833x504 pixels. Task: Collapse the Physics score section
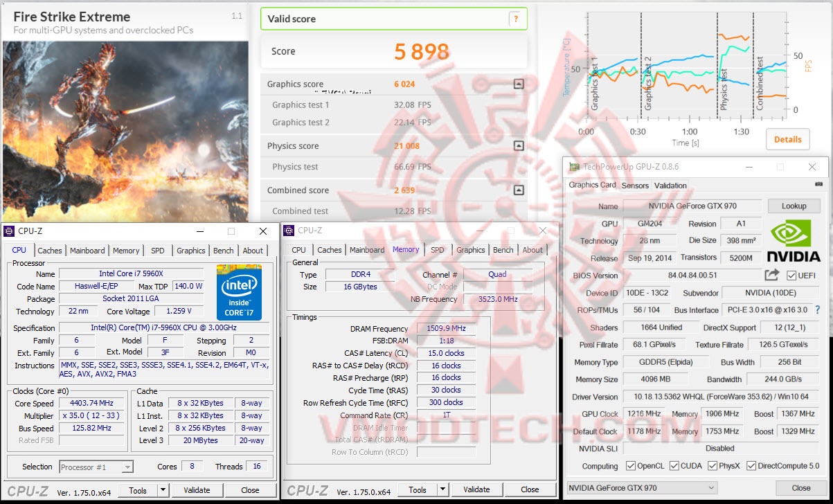(x=519, y=146)
